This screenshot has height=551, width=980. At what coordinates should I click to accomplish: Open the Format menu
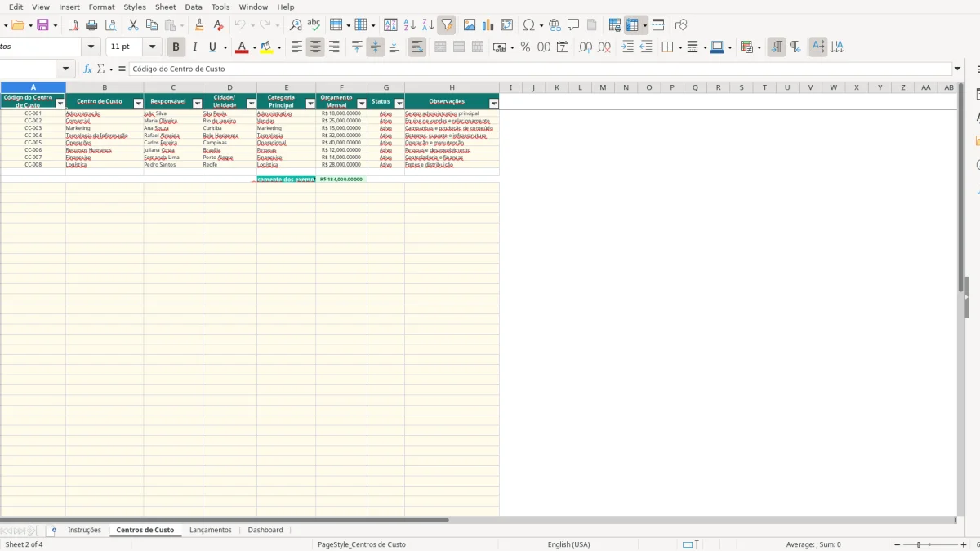101,7
